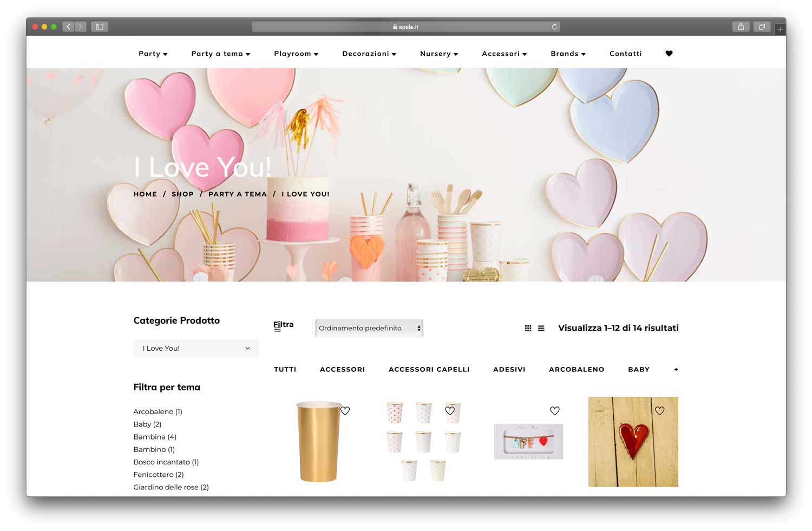Reload the page in Safari
The width and height of the screenshot is (812, 531).
pyautogui.click(x=554, y=27)
